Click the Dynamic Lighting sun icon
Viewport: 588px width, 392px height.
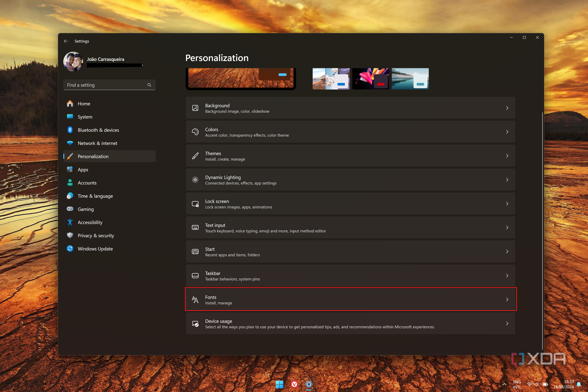(x=195, y=180)
